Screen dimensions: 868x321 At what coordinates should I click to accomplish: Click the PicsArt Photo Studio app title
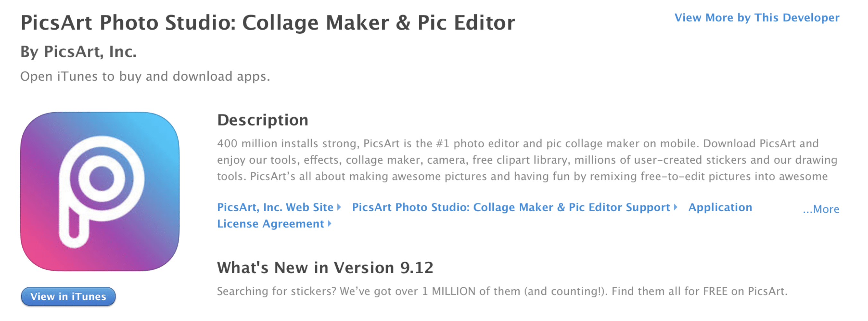[268, 22]
